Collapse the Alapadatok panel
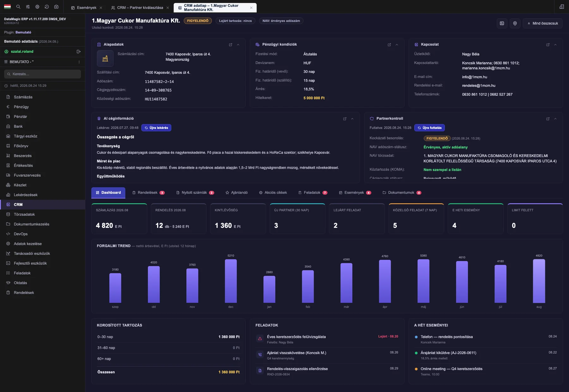This screenshot has width=569, height=392. pos(238,45)
